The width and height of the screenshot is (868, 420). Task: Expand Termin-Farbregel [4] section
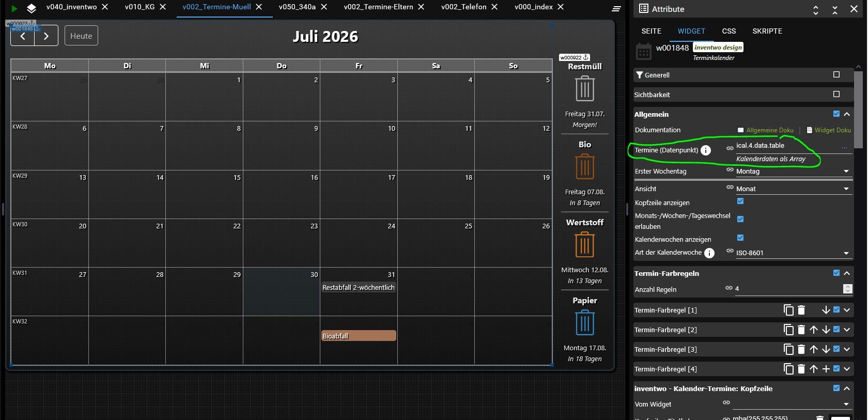847,369
